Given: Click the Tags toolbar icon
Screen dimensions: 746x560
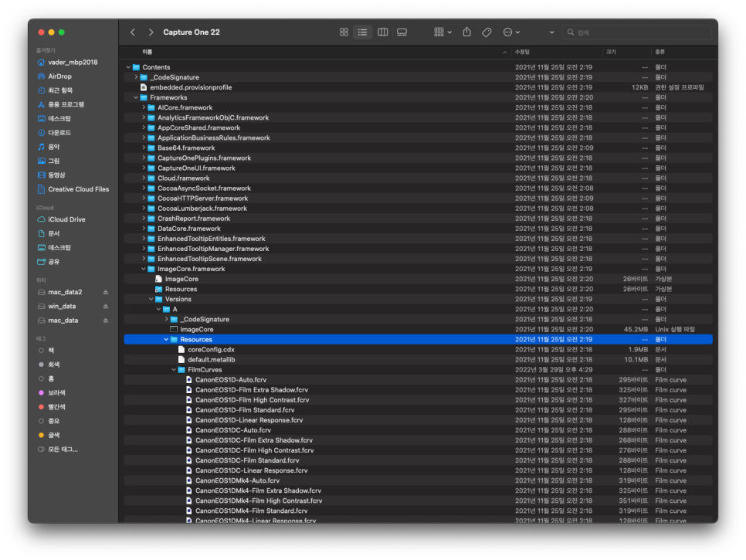Looking at the screenshot, I should click(487, 32).
